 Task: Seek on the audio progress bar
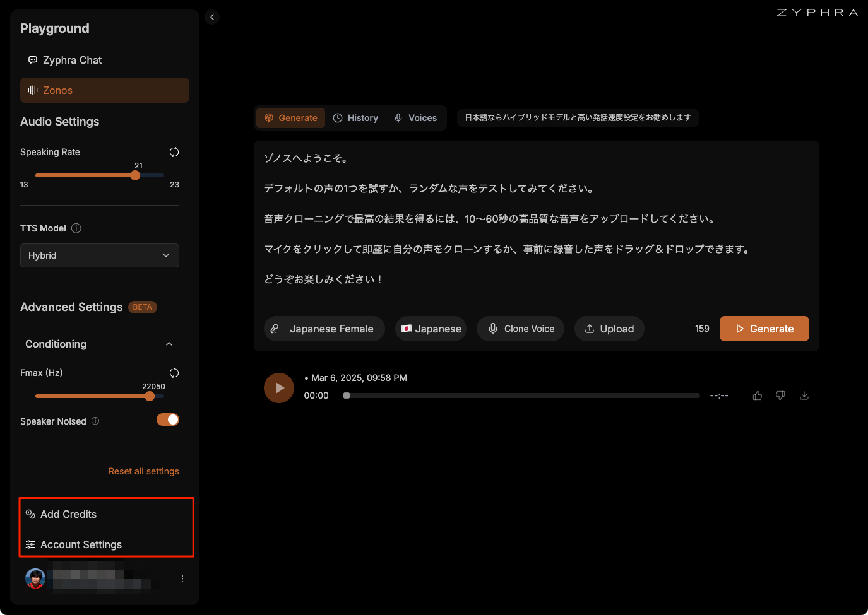(521, 395)
